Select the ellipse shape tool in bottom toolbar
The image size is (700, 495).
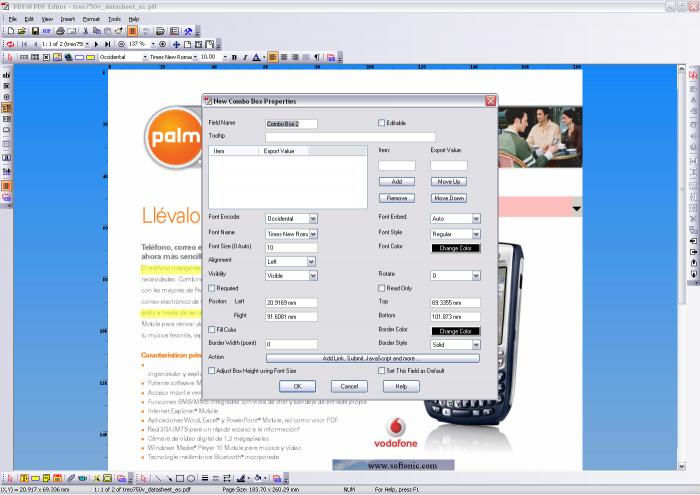pyautogui.click(x=191, y=478)
